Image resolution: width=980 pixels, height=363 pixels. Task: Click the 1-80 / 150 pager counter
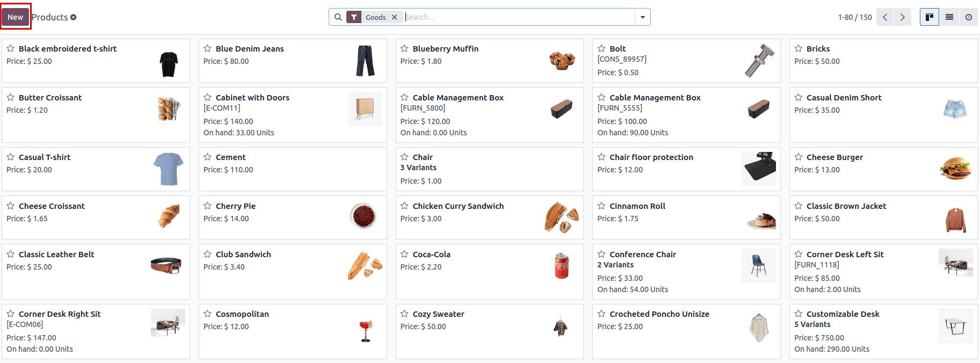pos(855,17)
